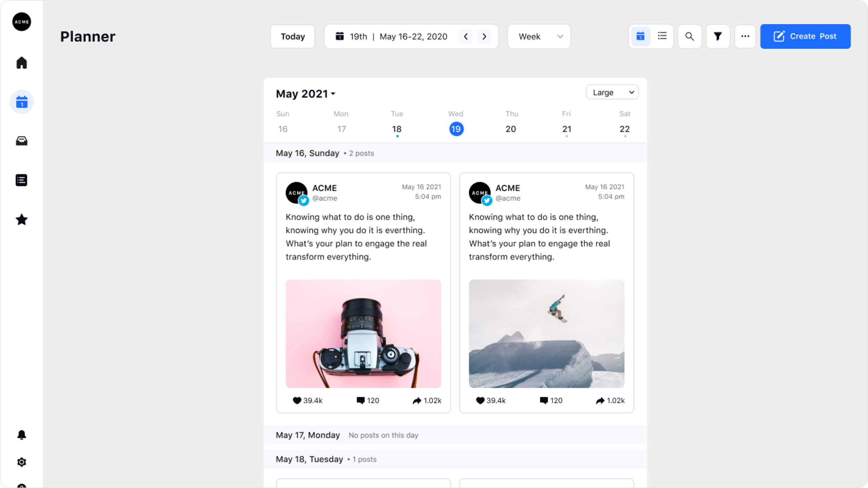
Task: Open the camera photo thumbnail
Action: [x=363, y=334]
